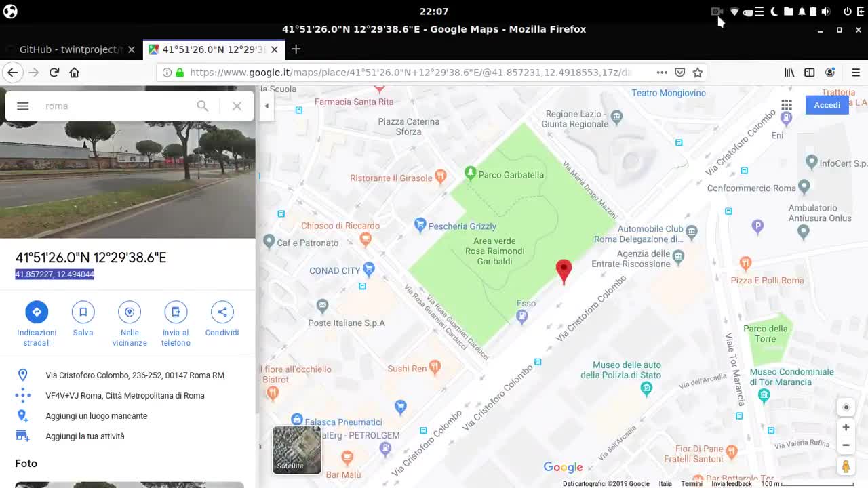Viewport: 868px width, 488px height.
Task: Click Pizza E Polli Roma marker
Action: [745, 262]
